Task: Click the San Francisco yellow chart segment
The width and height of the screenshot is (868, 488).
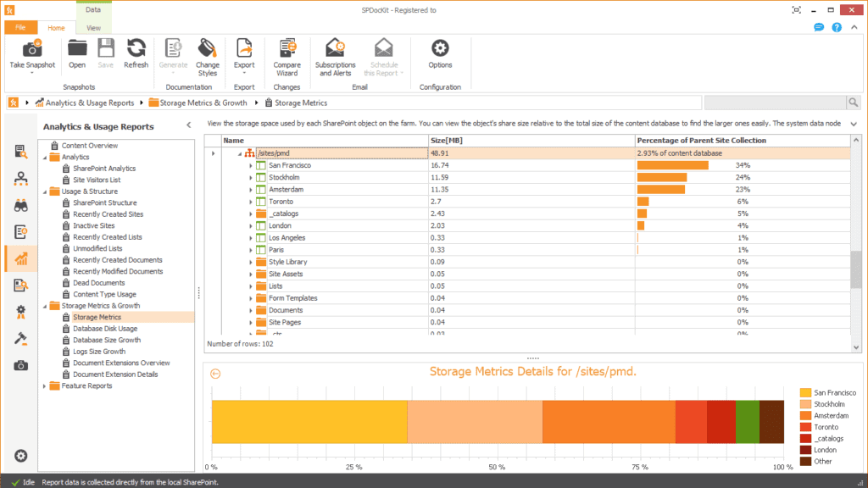Action: (x=309, y=422)
